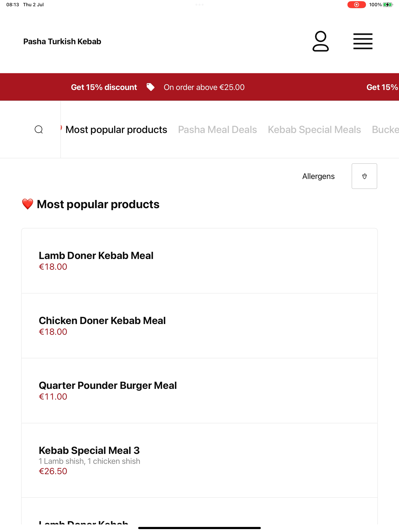Open Kebab Special Meal 3 item

pyautogui.click(x=199, y=460)
